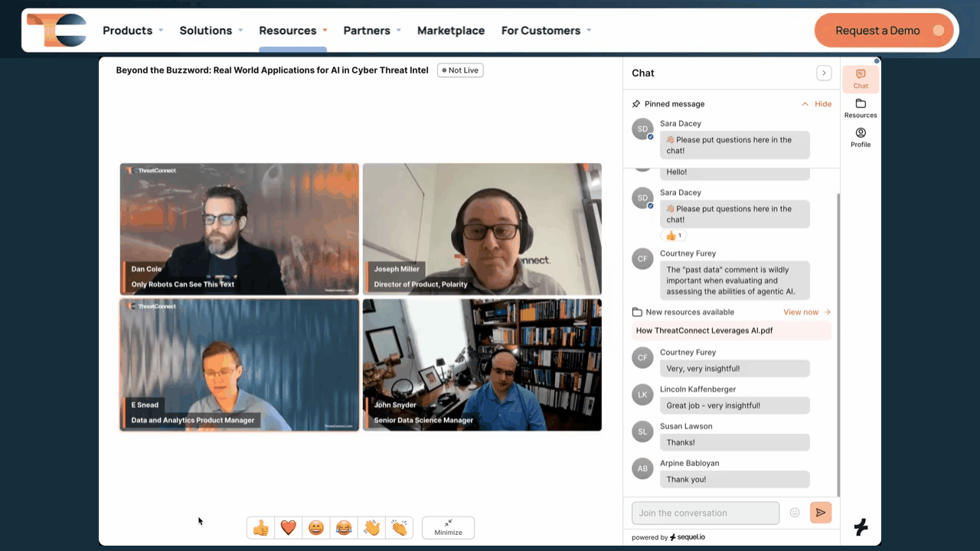Send the clapping hands reaction
Viewport: 980px width, 551px height.
click(x=399, y=528)
